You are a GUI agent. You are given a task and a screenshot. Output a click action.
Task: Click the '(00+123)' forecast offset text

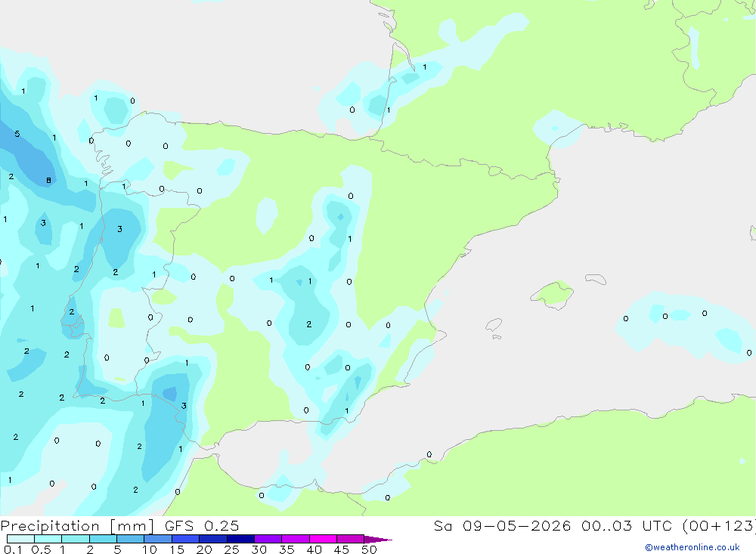pyautogui.click(x=720, y=526)
